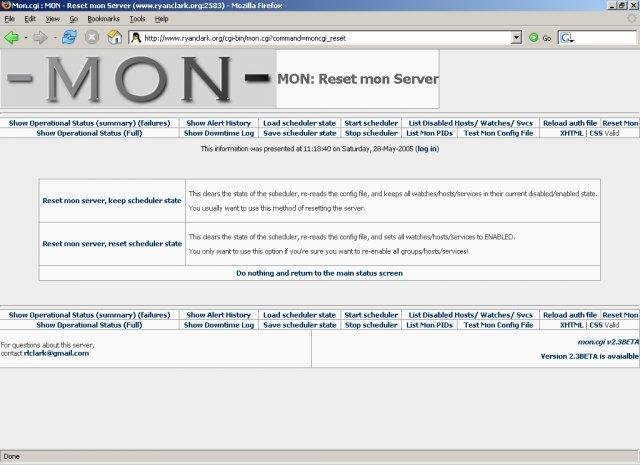The image size is (640, 465).
Task: Click top CSS validation link
Action: click(596, 133)
